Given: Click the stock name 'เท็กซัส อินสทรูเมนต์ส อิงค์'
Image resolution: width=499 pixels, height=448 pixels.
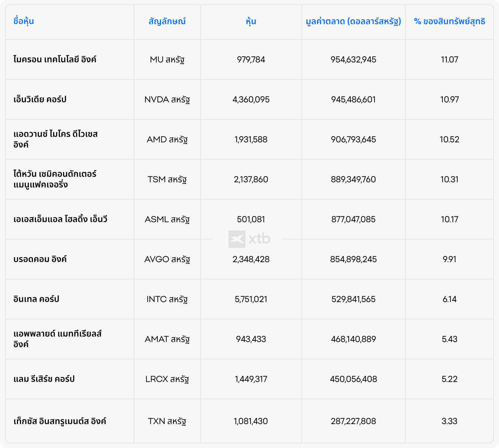Looking at the screenshot, I should (60, 421).
